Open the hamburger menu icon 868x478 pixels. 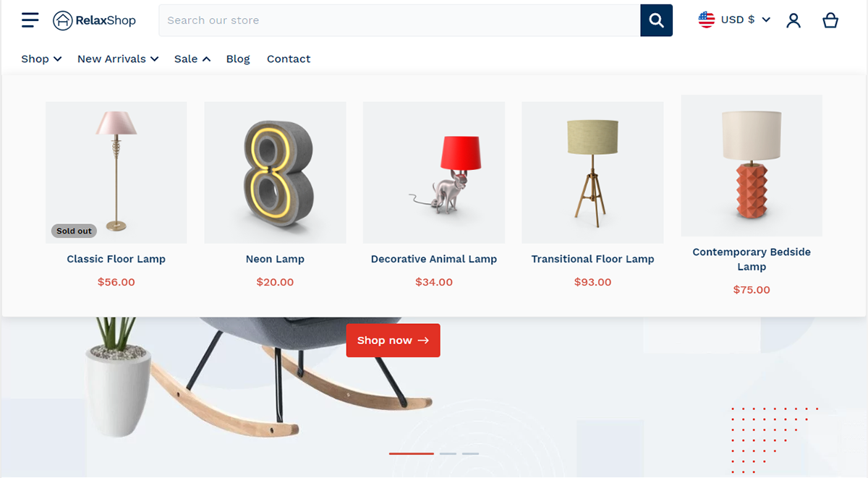tap(30, 20)
